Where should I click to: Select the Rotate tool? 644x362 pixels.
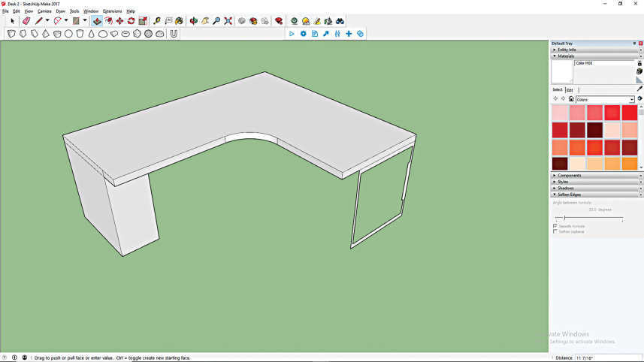point(131,21)
